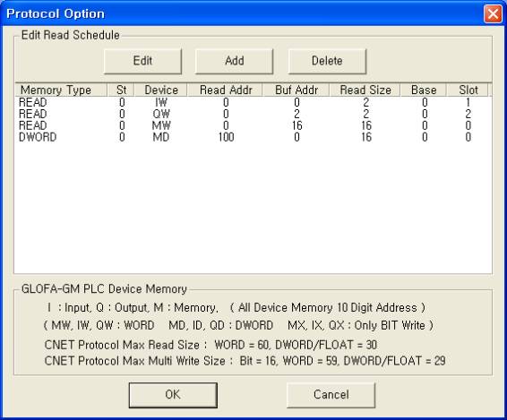
Task: Click the Base column header
Action: 424,90
